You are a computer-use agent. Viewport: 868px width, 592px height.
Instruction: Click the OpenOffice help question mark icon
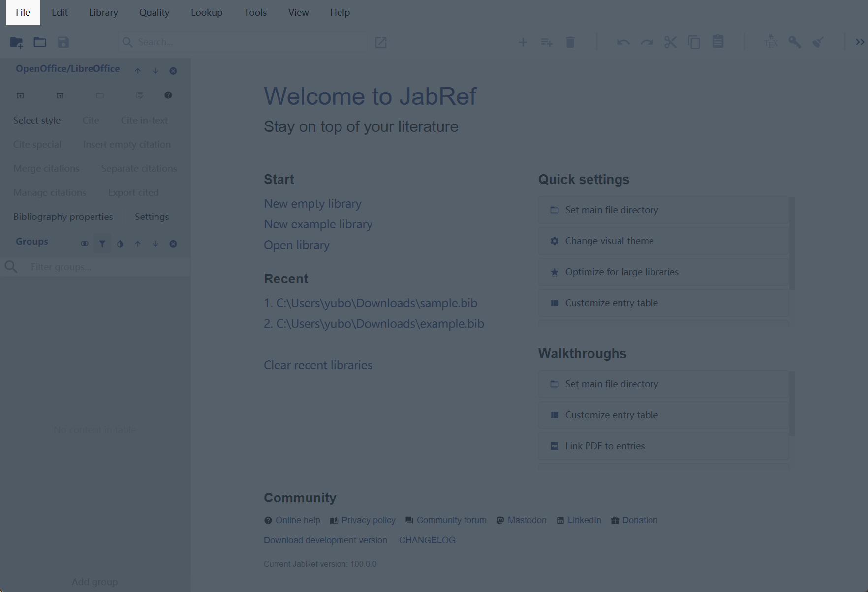168,95
